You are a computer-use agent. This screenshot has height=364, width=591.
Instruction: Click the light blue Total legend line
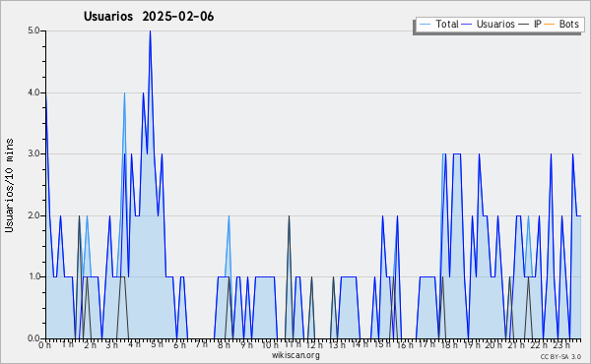click(426, 25)
